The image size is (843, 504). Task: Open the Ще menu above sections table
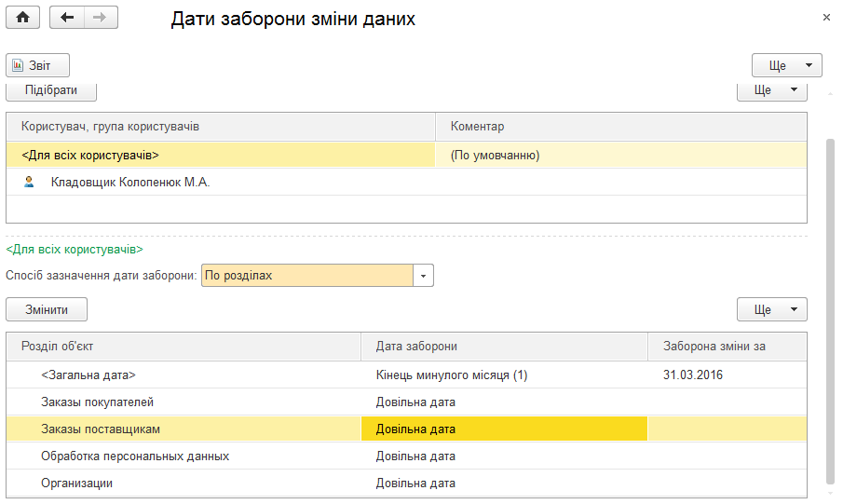pos(772,310)
